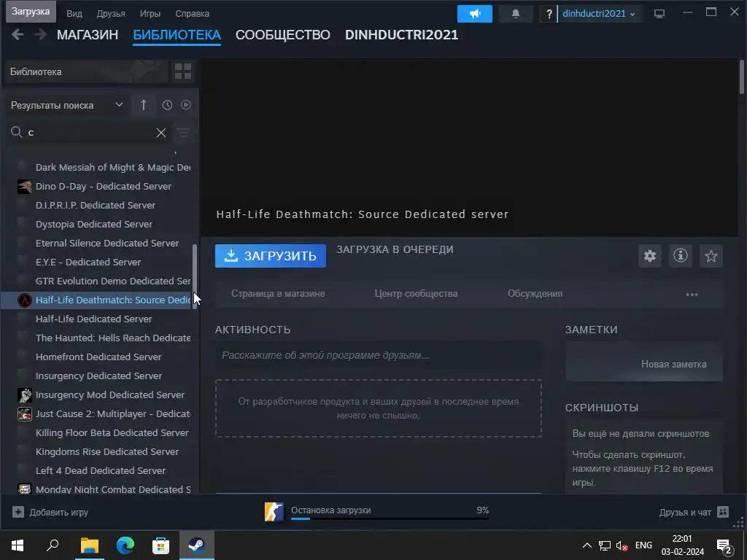Open advanced search filters icon
The height and width of the screenshot is (560, 747).
coord(183,133)
